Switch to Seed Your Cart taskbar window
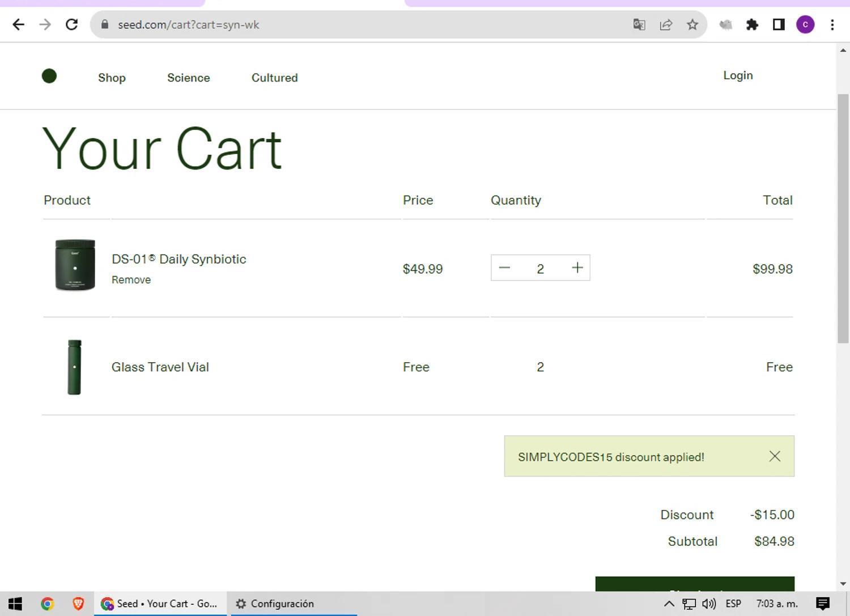This screenshot has height=616, width=850. pos(160,604)
